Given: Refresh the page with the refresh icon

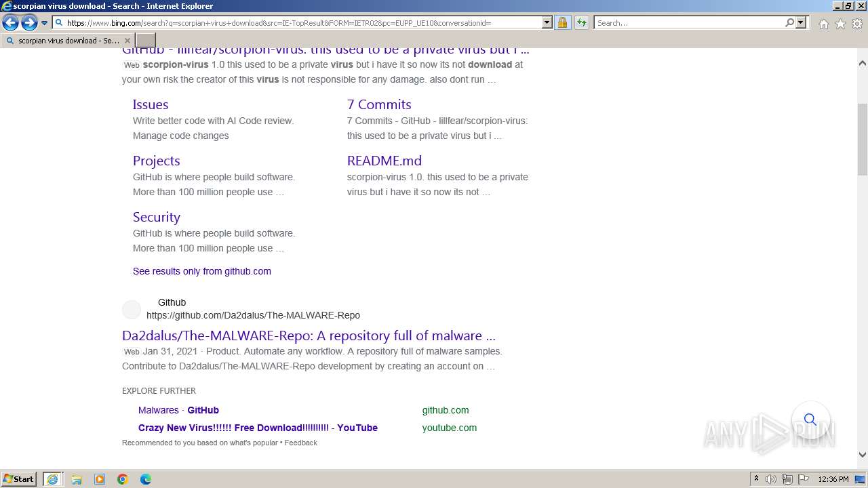Looking at the screenshot, I should 581,23.
